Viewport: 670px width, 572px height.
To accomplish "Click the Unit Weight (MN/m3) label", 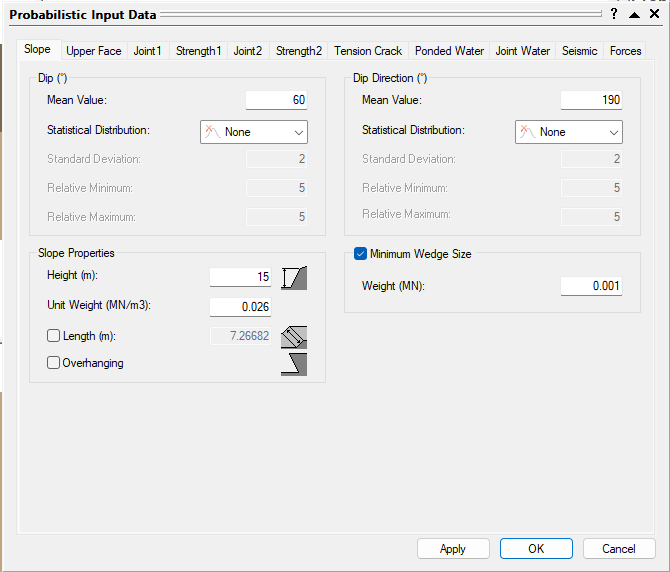I will (99, 305).
